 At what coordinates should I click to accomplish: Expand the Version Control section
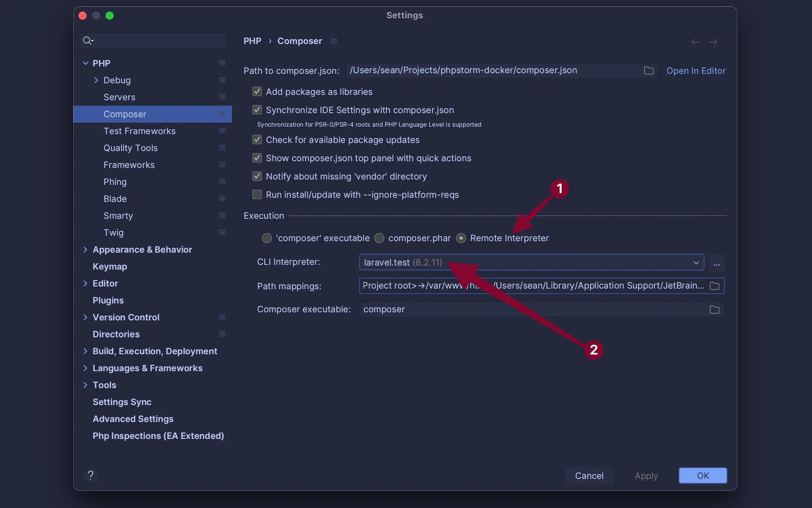85,317
